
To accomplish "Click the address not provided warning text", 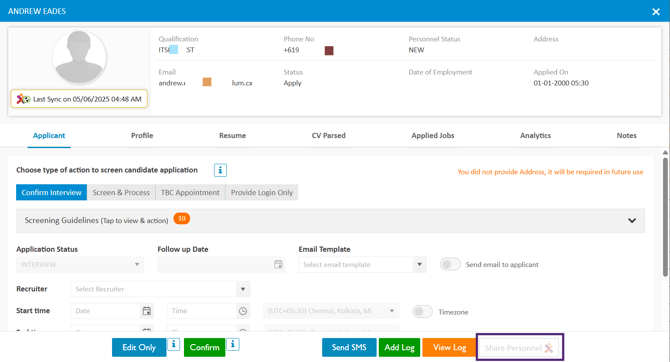I will [550, 172].
